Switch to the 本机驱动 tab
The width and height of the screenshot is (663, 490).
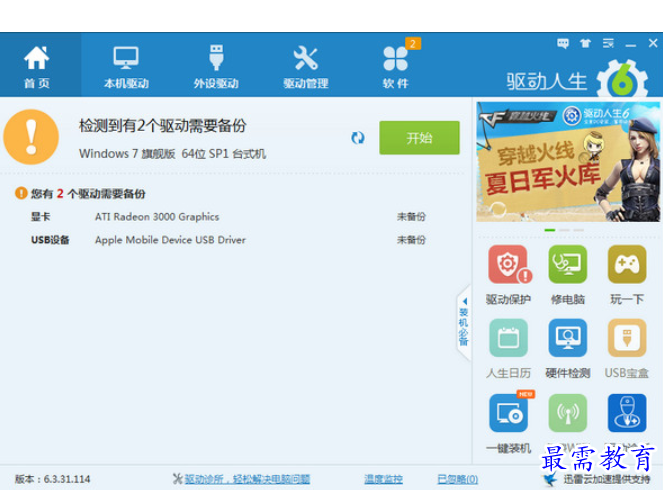click(x=126, y=67)
